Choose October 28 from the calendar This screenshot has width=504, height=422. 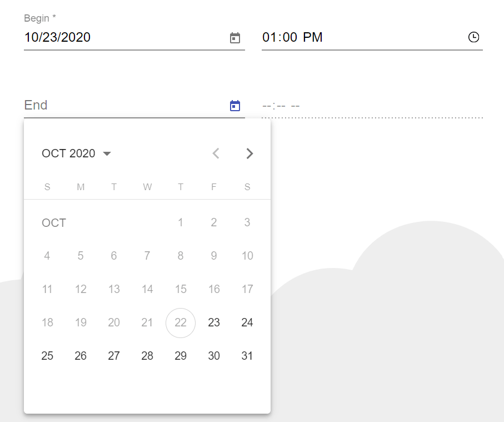click(x=147, y=356)
